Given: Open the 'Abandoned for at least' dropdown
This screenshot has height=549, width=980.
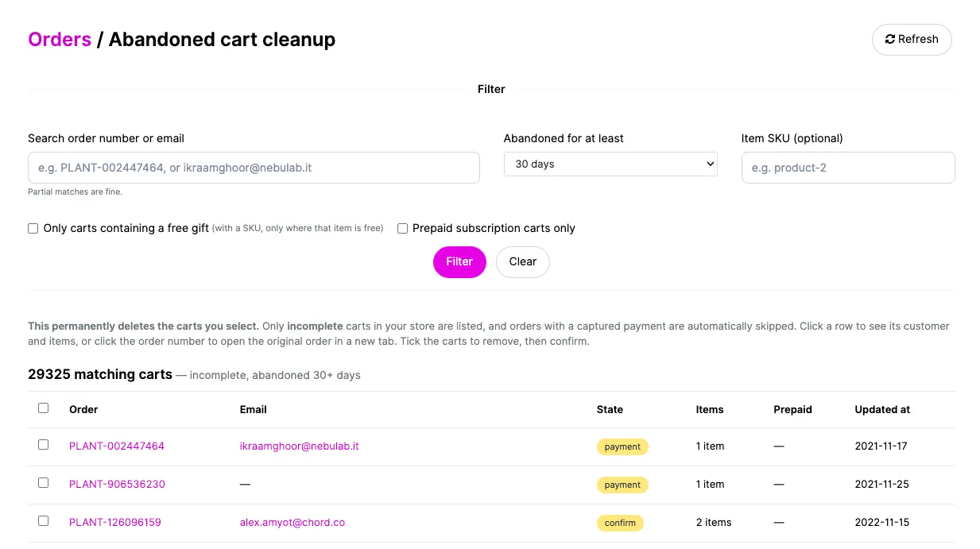Looking at the screenshot, I should (x=610, y=164).
